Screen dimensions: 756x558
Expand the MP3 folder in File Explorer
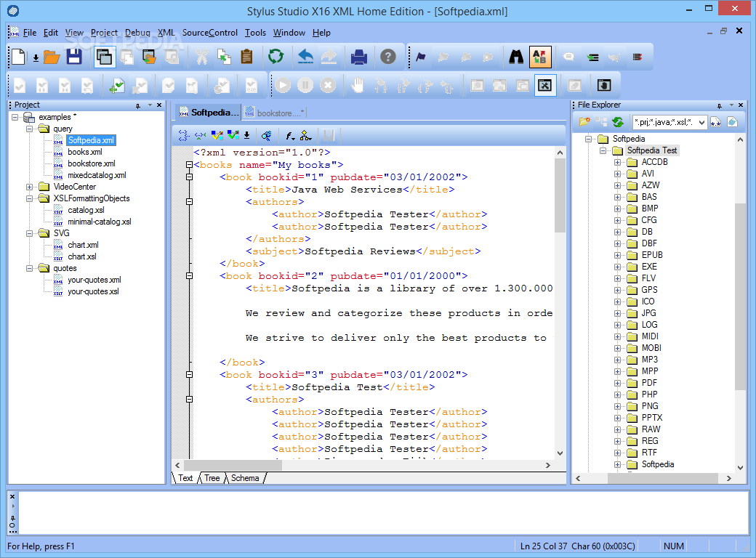(x=617, y=360)
